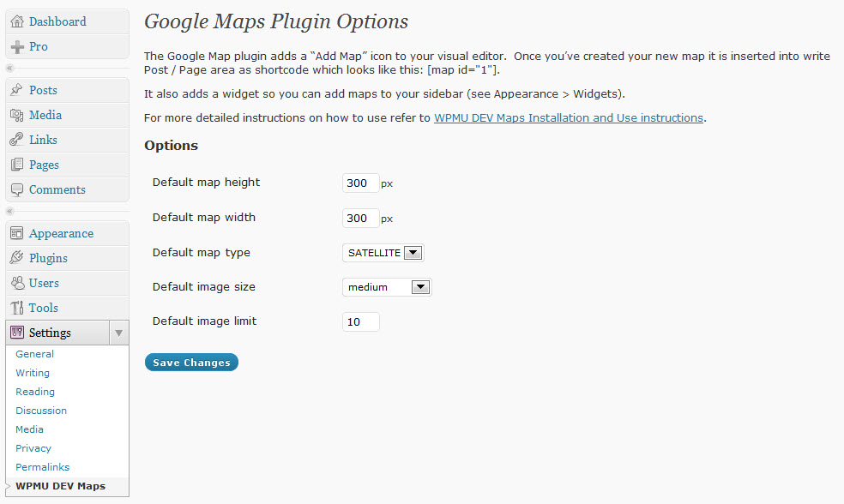Viewport: 844px width, 504px height.
Task: Click the Users icon in sidebar
Action: (17, 283)
